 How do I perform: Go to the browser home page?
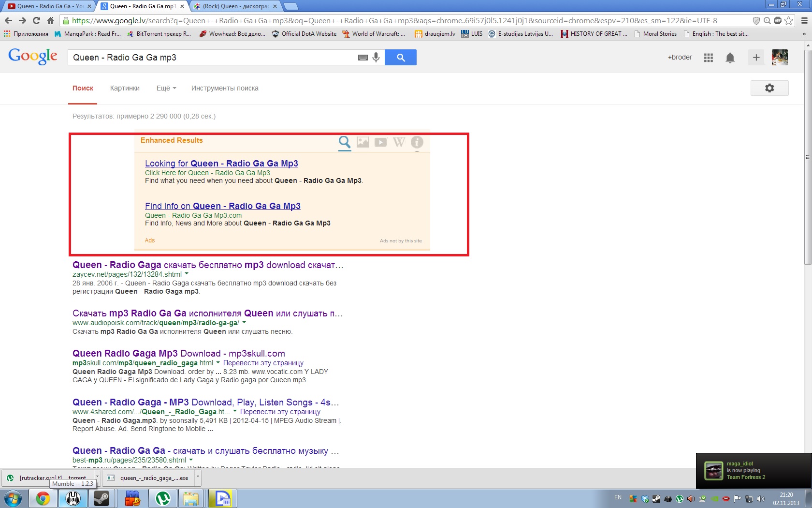50,20
